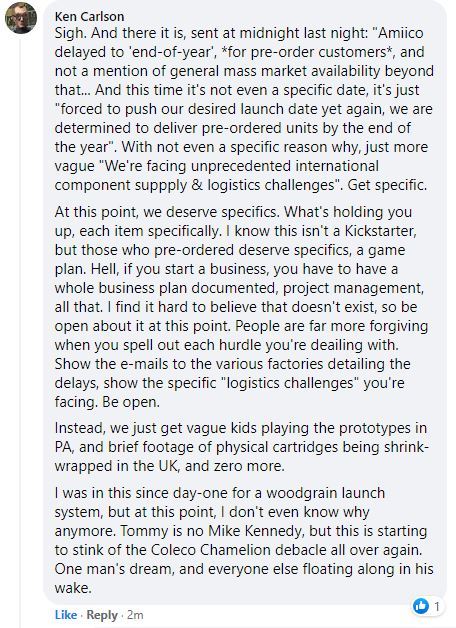The image size is (456, 628).
Task: Open the 2m comment timestamp
Action: pyautogui.click(x=135, y=615)
